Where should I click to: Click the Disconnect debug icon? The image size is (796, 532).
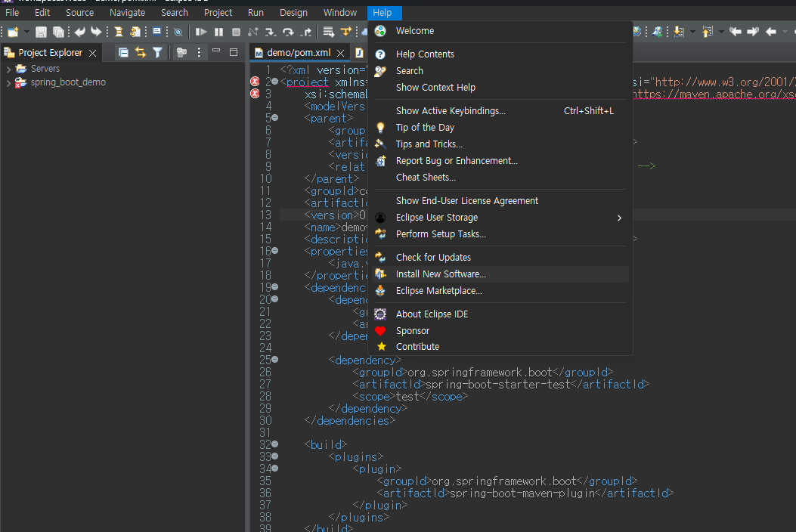[252, 32]
